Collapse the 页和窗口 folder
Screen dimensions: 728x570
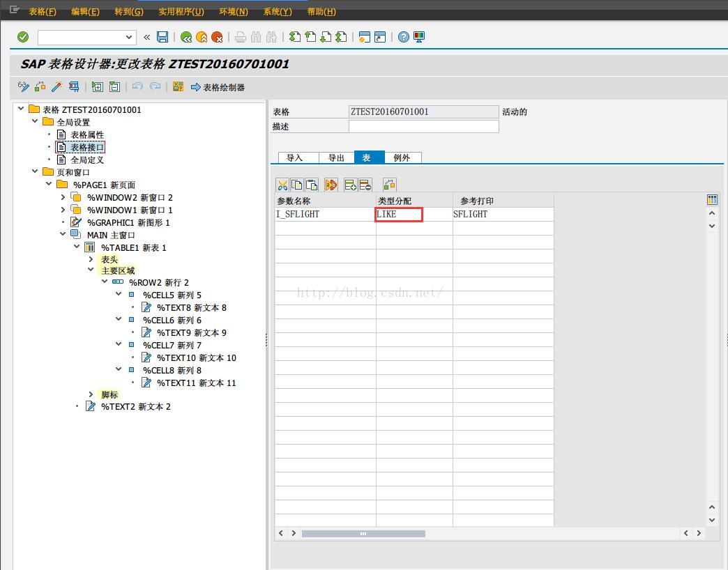(x=35, y=171)
